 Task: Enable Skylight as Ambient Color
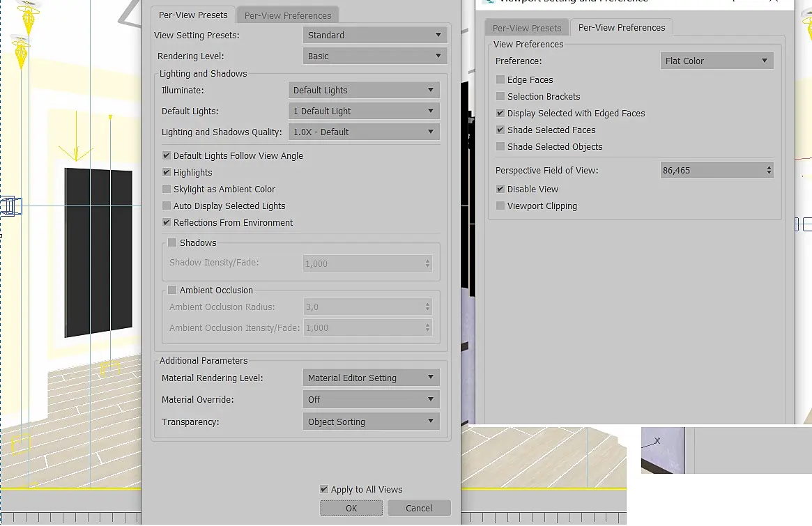point(166,189)
